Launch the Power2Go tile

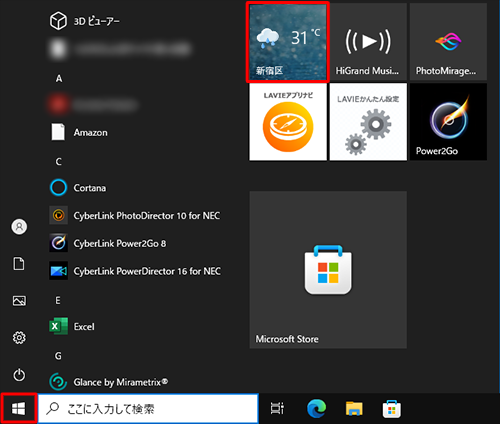[x=448, y=122]
